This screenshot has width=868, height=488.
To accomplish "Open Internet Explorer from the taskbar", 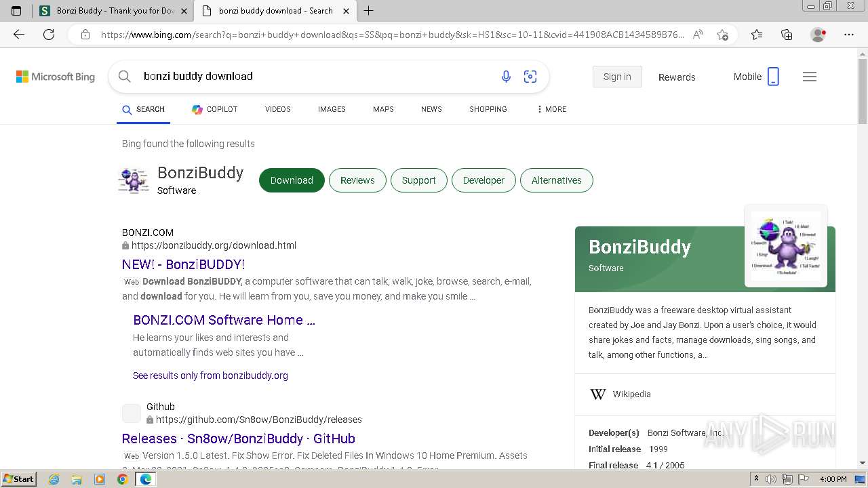I will 54,479.
